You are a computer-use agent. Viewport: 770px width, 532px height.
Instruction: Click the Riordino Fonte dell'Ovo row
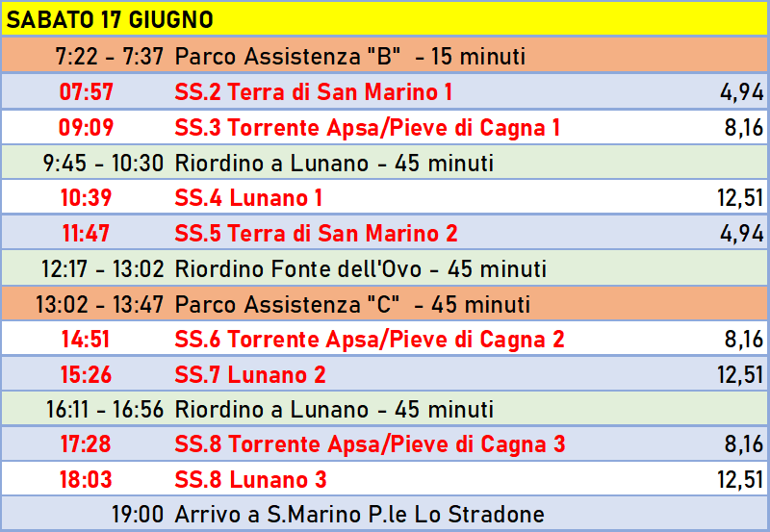(x=384, y=268)
